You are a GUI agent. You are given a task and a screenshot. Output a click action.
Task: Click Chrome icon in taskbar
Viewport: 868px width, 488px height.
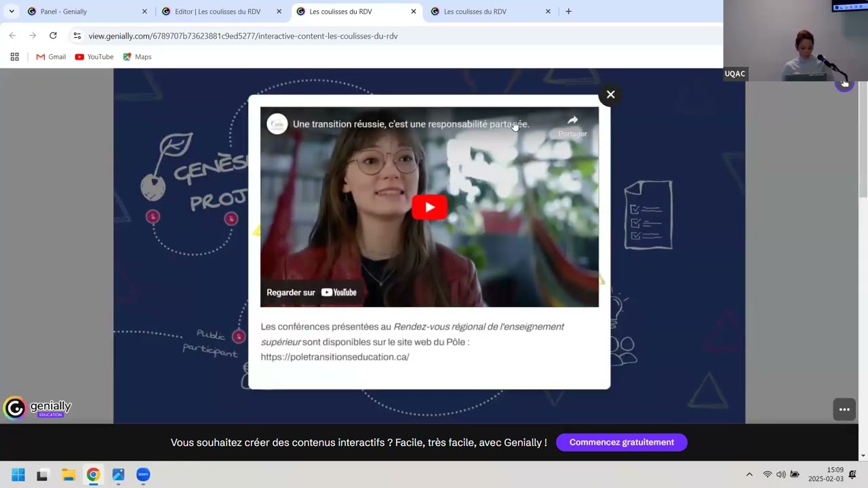pos(93,474)
